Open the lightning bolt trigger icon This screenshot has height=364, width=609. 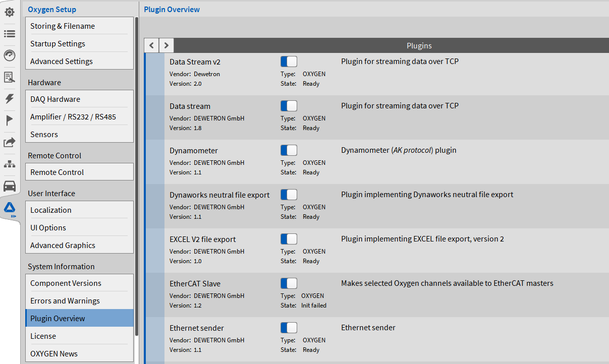(x=10, y=99)
